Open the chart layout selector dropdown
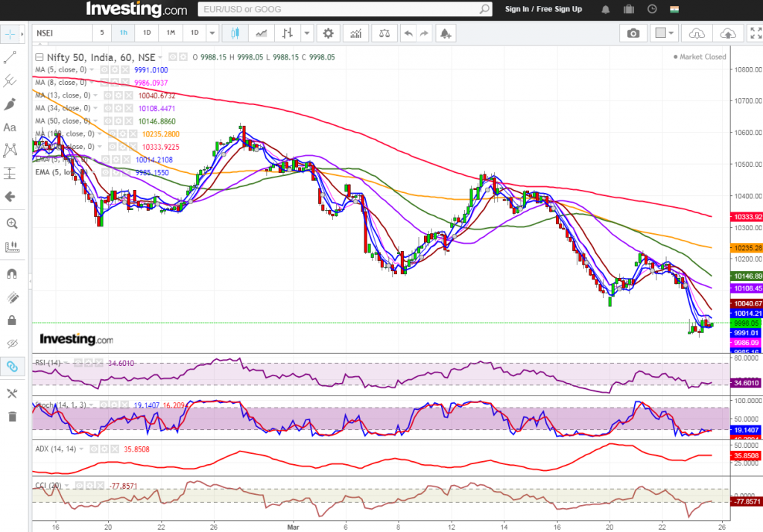The image size is (763, 532). coord(664,33)
